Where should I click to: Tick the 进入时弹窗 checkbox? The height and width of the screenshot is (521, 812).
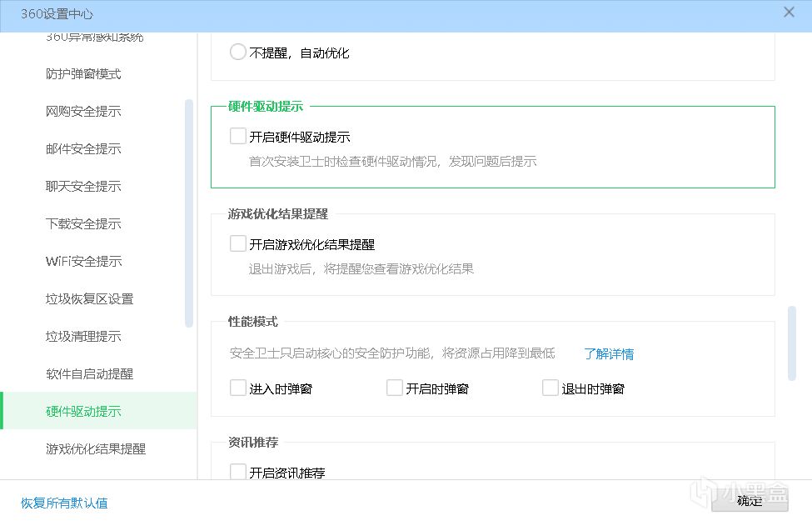237,388
